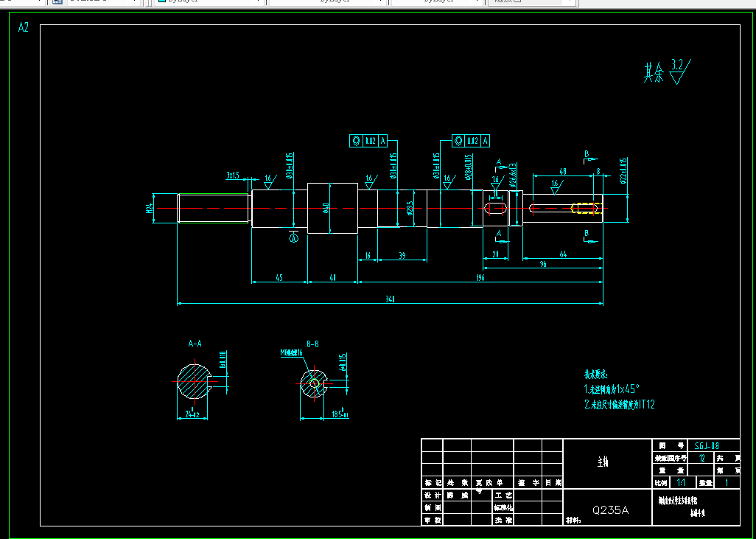Select the B-B section view title
The image size is (756, 539).
pos(313,344)
